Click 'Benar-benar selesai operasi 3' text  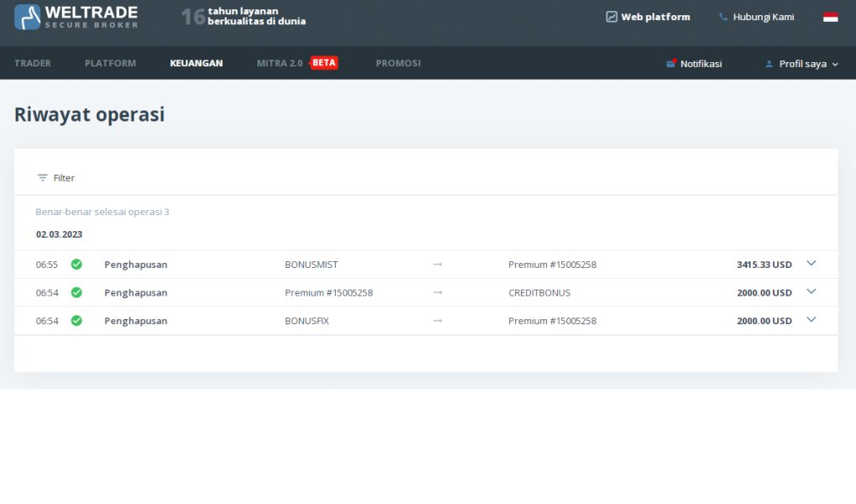(102, 212)
